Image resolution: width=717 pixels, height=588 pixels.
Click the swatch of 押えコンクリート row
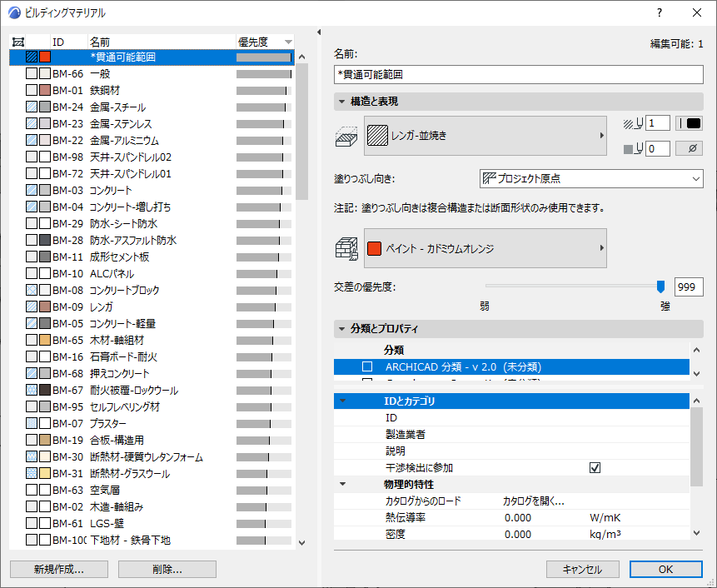45,373
